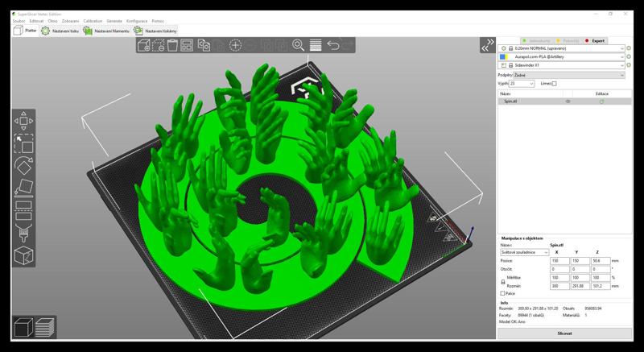Click the Add instance plus circle icon

pos(235,45)
